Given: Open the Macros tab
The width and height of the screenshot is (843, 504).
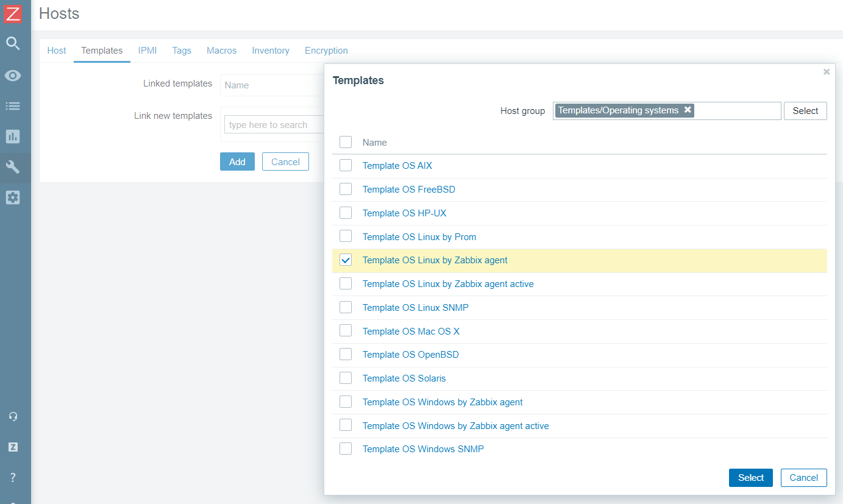Looking at the screenshot, I should pos(222,51).
